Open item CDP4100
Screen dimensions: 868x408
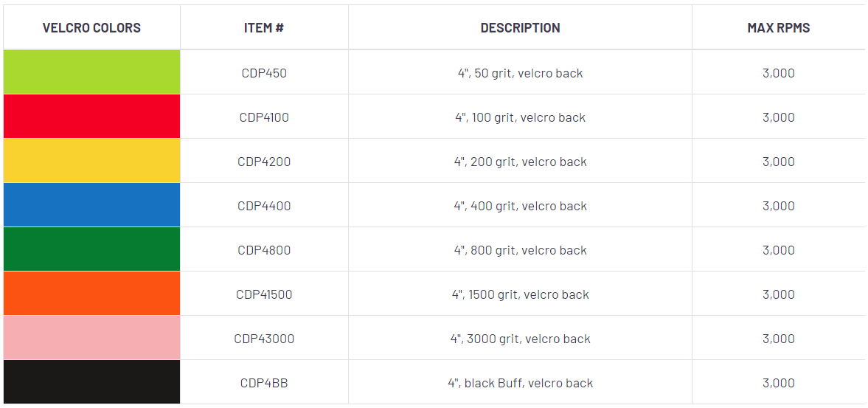coord(264,117)
